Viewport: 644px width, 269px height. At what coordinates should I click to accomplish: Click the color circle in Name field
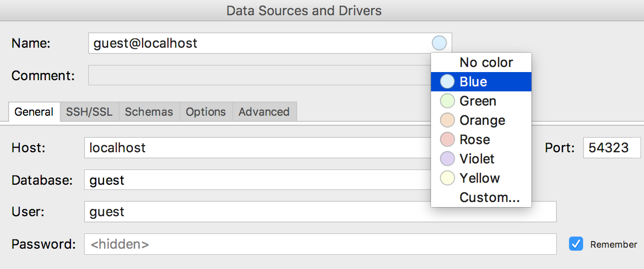tap(439, 43)
